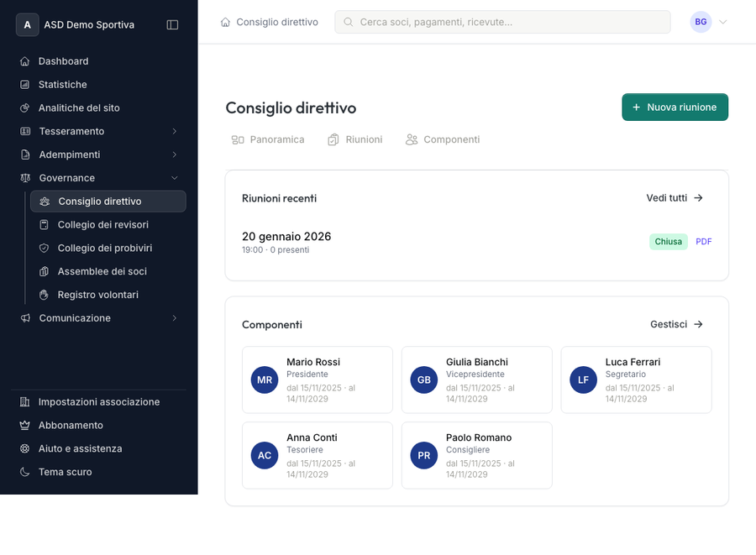Click the Chiusa status badge
The height and width of the screenshot is (555, 756).
click(669, 242)
